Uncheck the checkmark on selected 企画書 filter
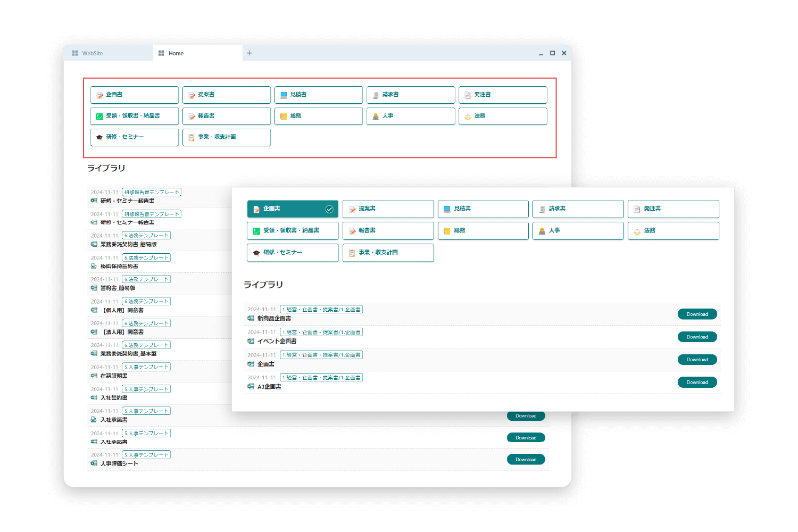This screenshot has width=798, height=532. pos(329,209)
